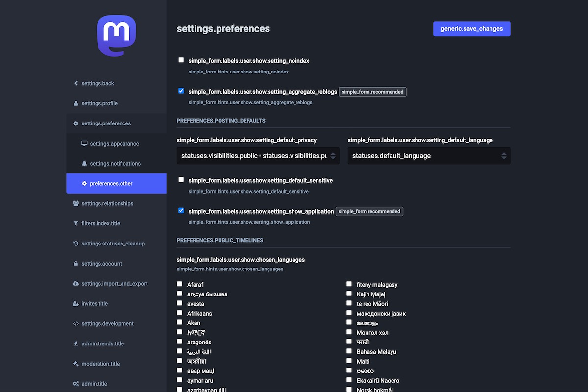Viewport: 588px width, 392px height.
Task: Click the bell icon beside settings.notifications
Action: point(84,164)
